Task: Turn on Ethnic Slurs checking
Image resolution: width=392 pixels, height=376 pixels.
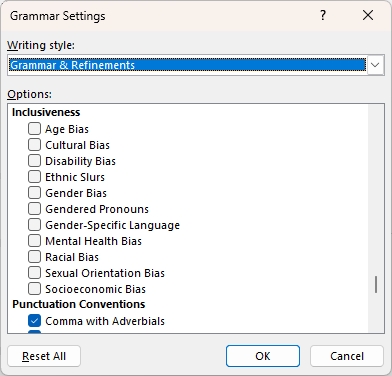Action: pyautogui.click(x=34, y=177)
